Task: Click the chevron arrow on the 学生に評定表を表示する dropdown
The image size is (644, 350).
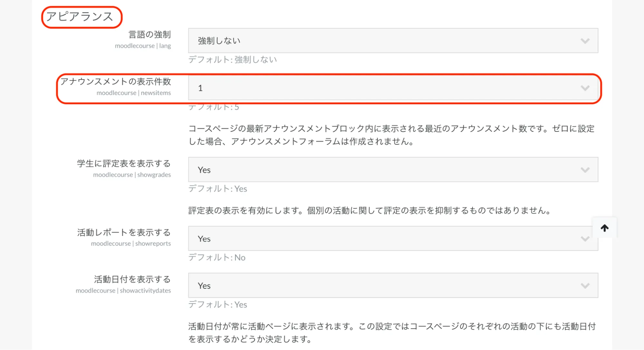Action: pos(585,170)
